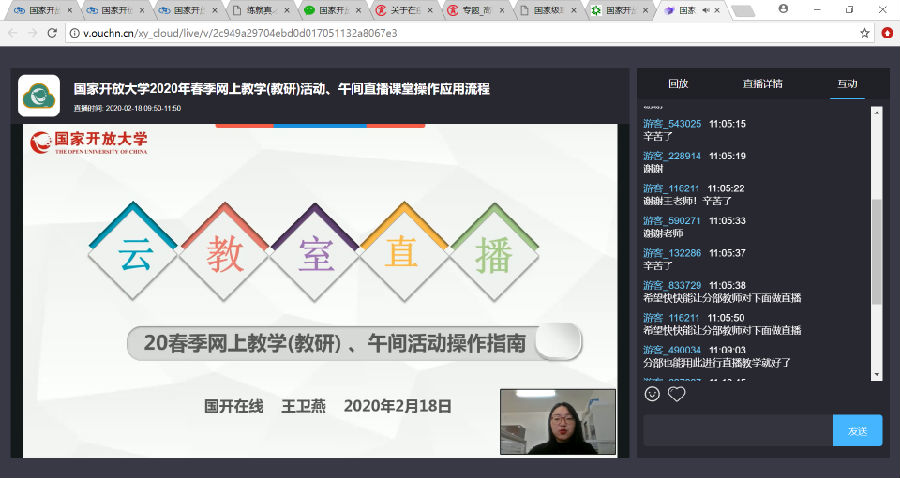Click the chat panel scrollbar thumb
The width and height of the screenshot is (900, 478).
(877, 250)
